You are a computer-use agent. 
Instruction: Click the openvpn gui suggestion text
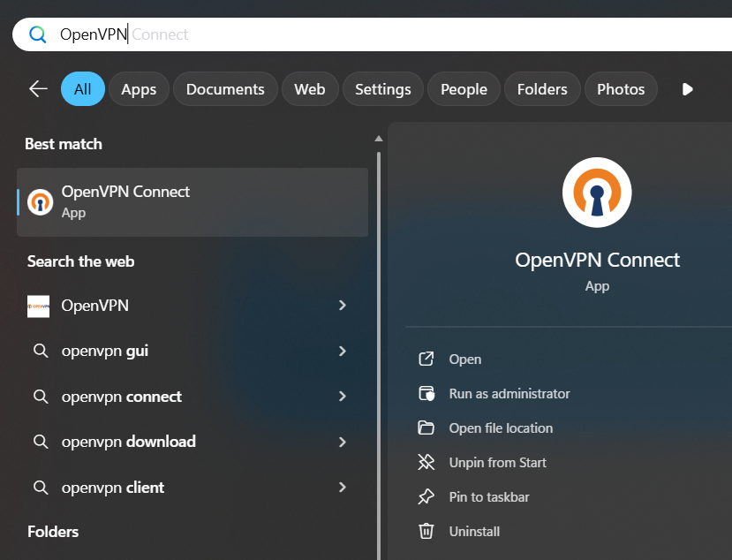(104, 352)
